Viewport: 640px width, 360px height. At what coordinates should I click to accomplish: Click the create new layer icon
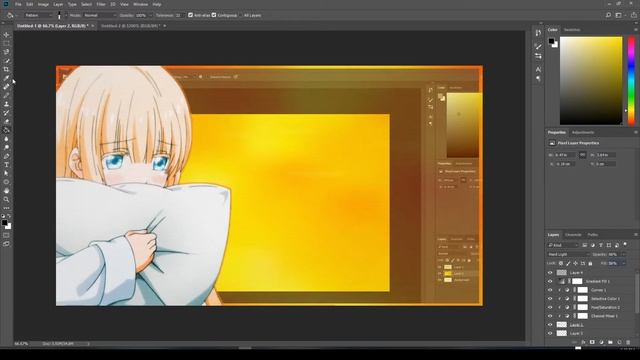(x=619, y=342)
